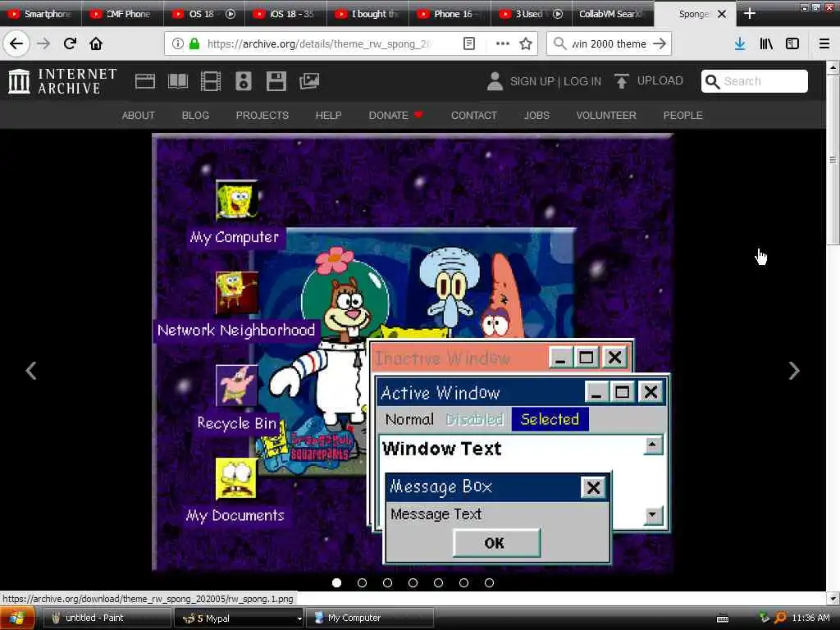Submit the search with the arrow
Image resolution: width=840 pixels, height=630 pixels.
(660, 43)
